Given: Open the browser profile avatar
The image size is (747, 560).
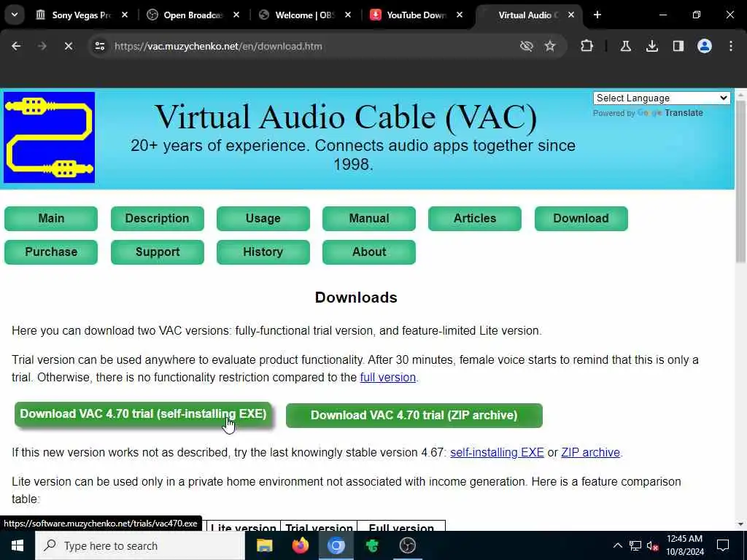Looking at the screenshot, I should tap(705, 46).
